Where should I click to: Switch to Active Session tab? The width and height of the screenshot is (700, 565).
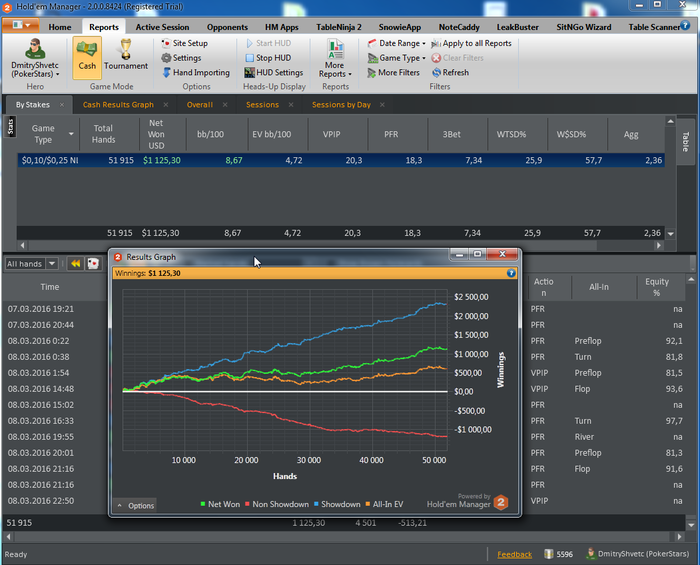(x=162, y=27)
